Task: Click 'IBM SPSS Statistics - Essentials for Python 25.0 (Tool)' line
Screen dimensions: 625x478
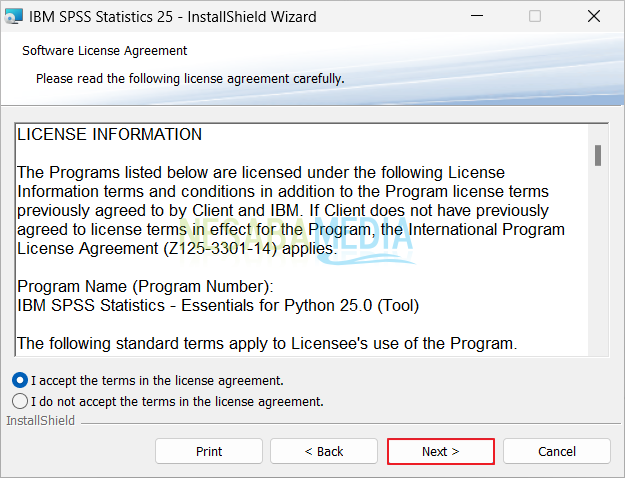Action: click(218, 305)
